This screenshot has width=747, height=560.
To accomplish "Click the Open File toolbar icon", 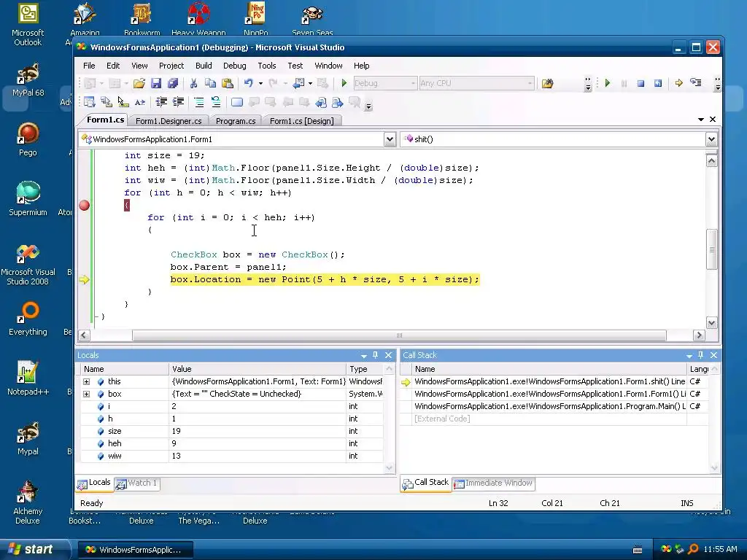I will (139, 83).
